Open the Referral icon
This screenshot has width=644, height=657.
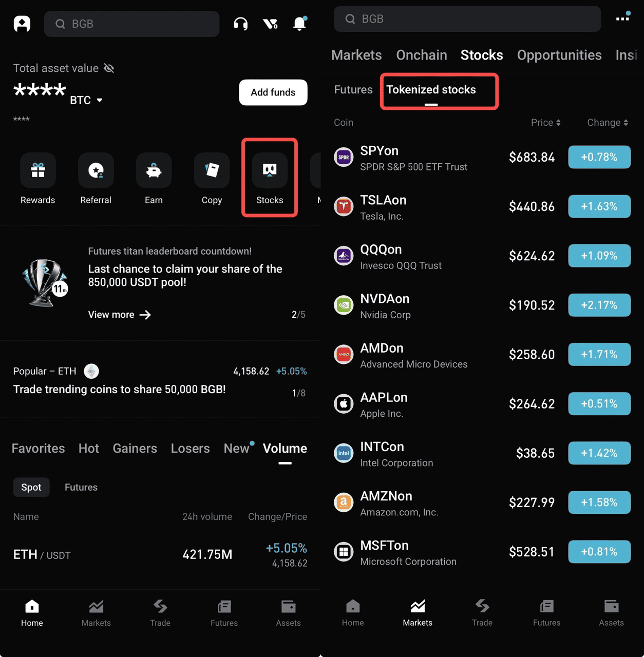[96, 170]
